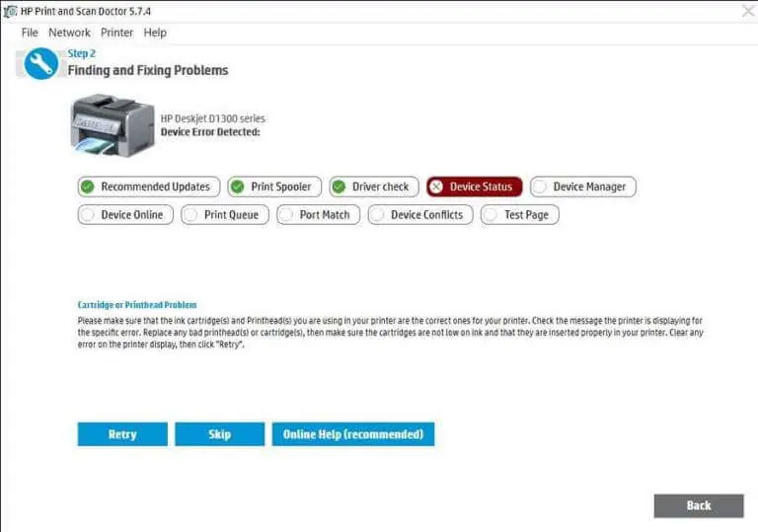Click green checkmark on Recommended Updates
Screen dimensions: 758x532
88,187
